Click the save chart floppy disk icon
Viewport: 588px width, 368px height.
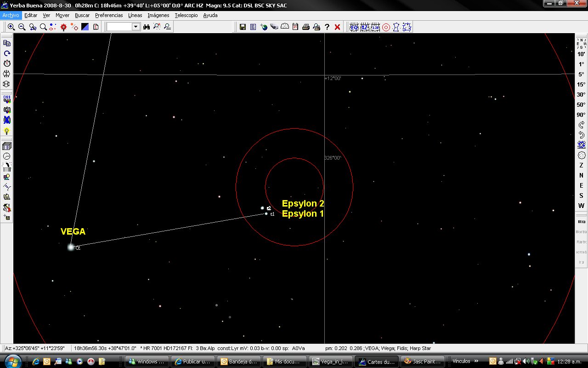point(243,27)
